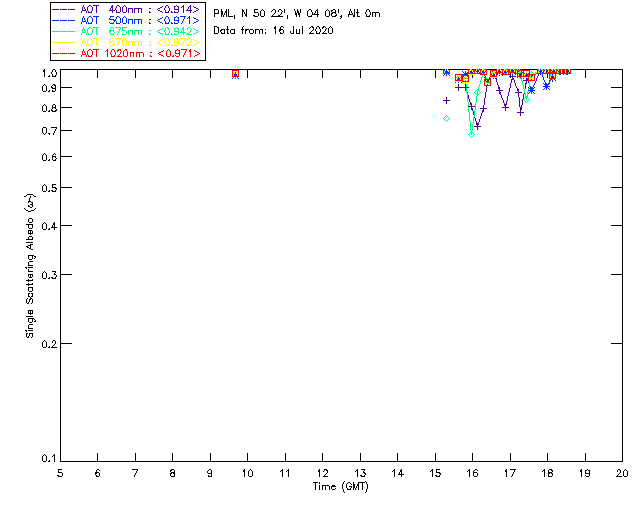Click the Single Scattering Albedo axis title
Screen dimensions: 640x512
point(30,265)
